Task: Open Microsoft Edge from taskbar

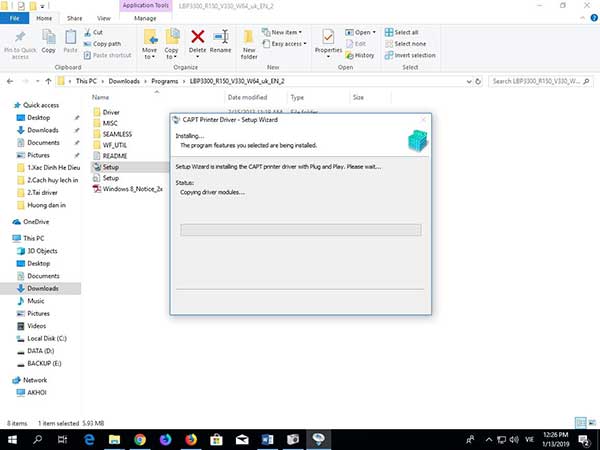Action: click(89, 440)
